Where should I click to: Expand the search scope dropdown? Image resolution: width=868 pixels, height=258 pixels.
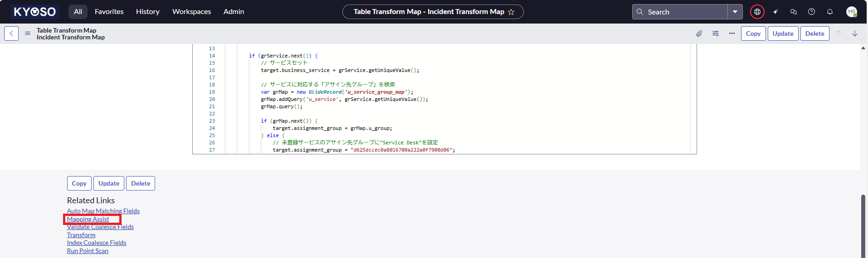735,12
